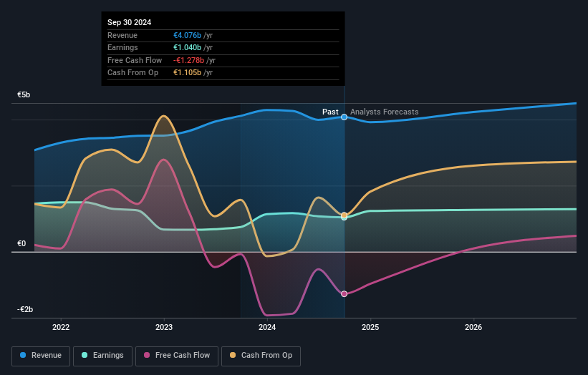Toggle the Revenue legend button
Viewport: 588px width, 375px height.
tap(41, 356)
